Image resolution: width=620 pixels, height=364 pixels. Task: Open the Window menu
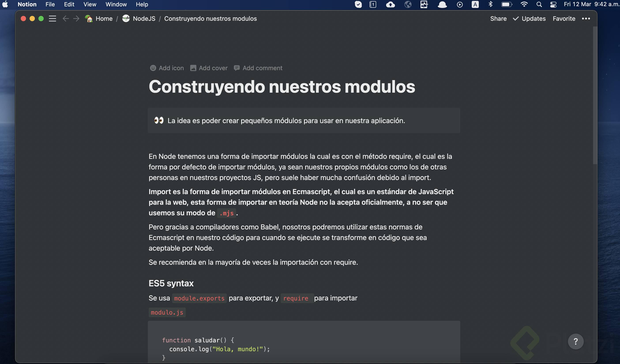tap(116, 4)
